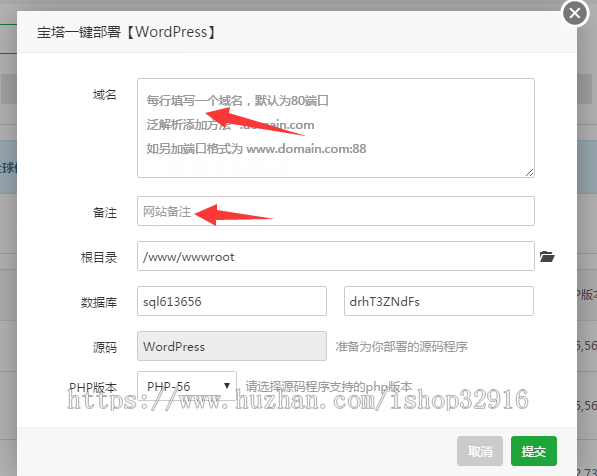Viewport: 597px width, 476px height.
Task: Open folder browser for root directory
Action: click(547, 257)
